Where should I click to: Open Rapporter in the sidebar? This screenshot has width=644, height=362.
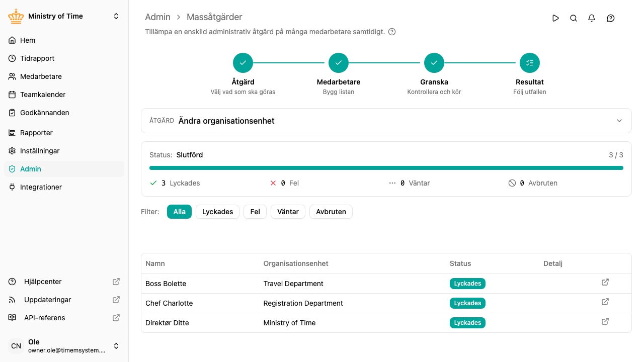64,133
